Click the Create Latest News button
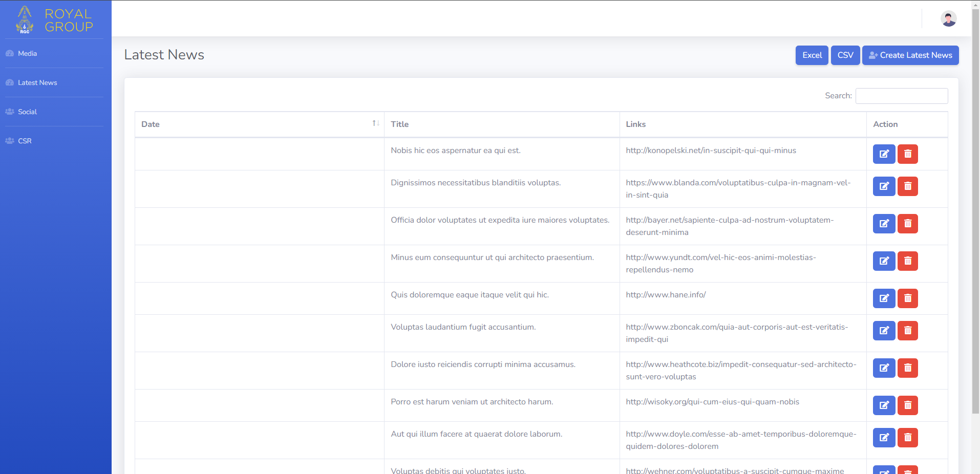 point(910,55)
